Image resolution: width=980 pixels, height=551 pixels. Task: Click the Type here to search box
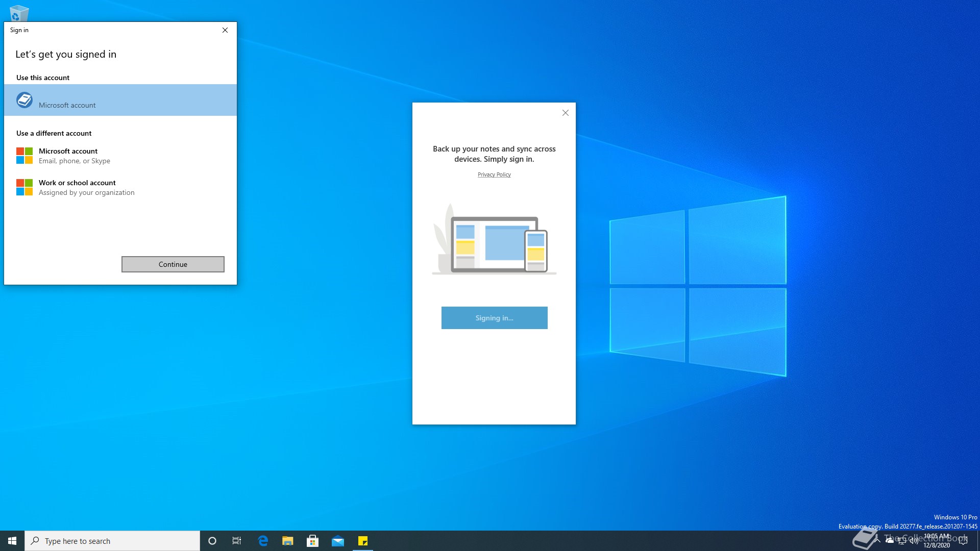pos(112,541)
